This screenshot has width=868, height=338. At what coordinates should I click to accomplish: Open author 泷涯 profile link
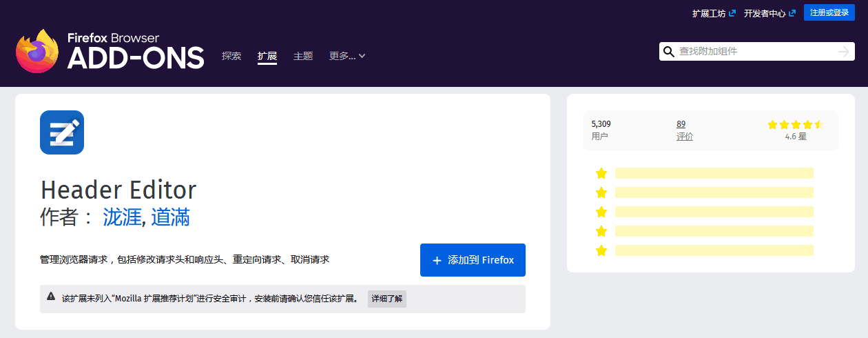click(122, 217)
